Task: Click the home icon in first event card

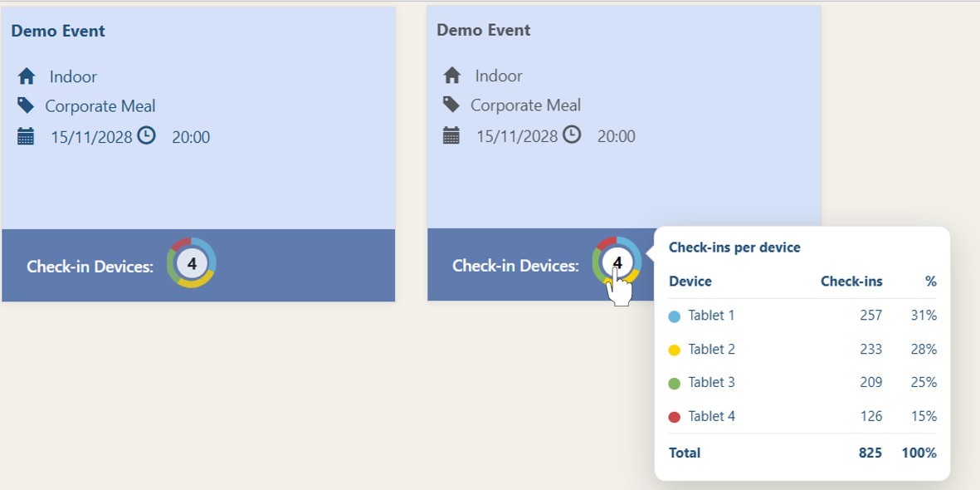Action: click(27, 76)
